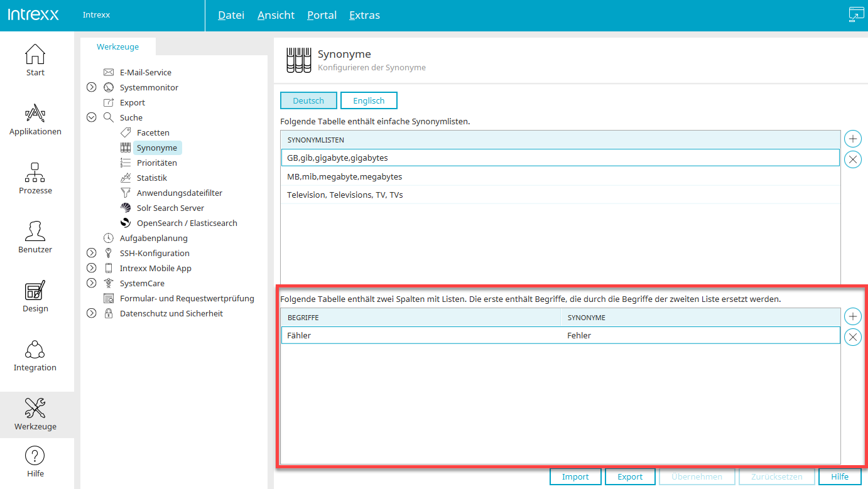The width and height of the screenshot is (868, 489).
Task: Expand Datenschutz und Sicherheit node
Action: pyautogui.click(x=92, y=313)
